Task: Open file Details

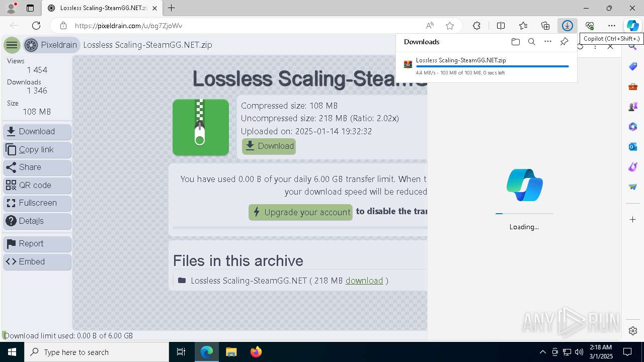Action: (x=37, y=221)
